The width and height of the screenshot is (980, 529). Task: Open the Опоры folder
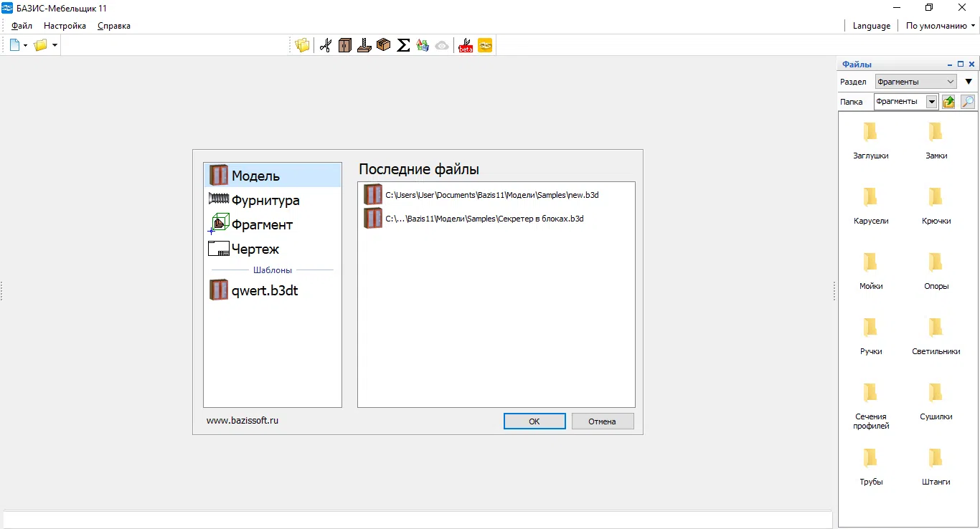tap(936, 270)
